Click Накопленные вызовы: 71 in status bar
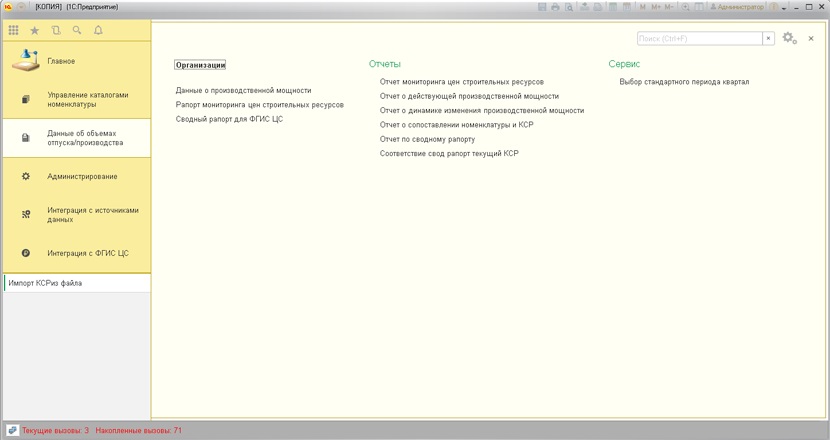This screenshot has width=830, height=440. [139, 430]
